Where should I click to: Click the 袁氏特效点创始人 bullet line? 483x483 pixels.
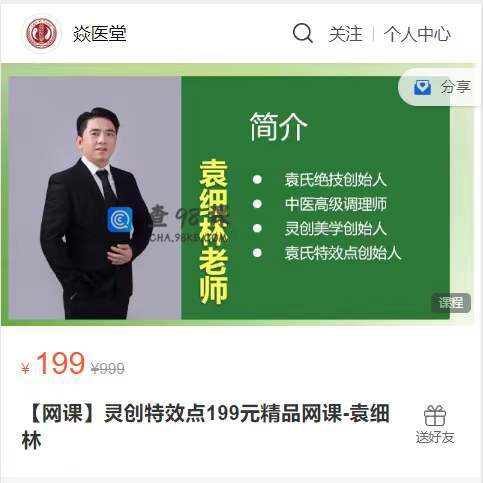[343, 253]
